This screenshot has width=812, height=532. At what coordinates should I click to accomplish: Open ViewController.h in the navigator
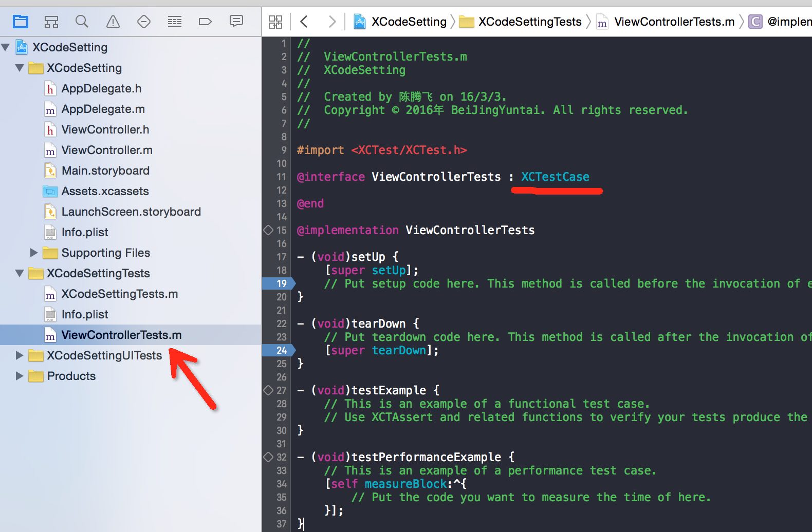[105, 129]
